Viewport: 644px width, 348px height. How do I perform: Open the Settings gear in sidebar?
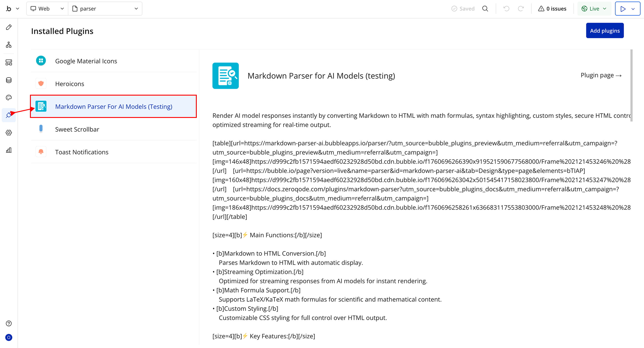pyautogui.click(x=9, y=133)
